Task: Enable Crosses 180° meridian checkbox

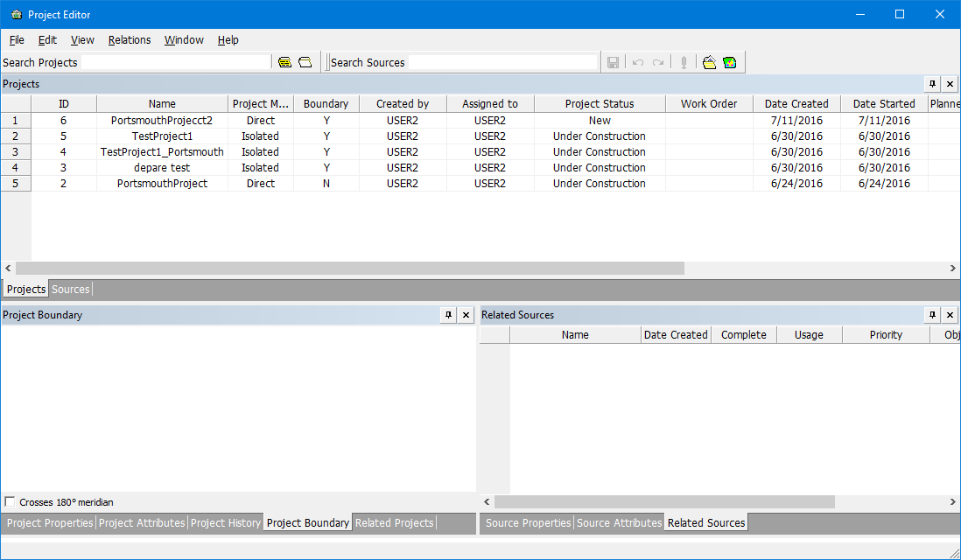Action: coord(10,501)
